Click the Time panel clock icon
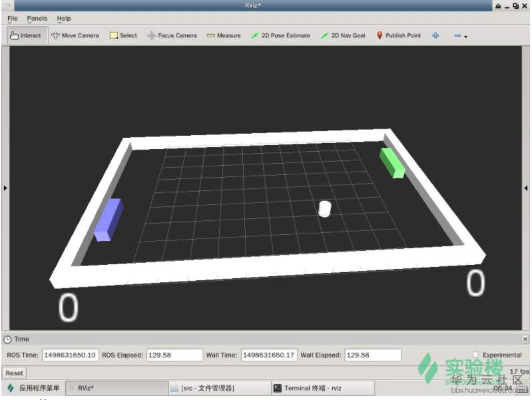This screenshot has width=532, height=400. click(x=7, y=339)
